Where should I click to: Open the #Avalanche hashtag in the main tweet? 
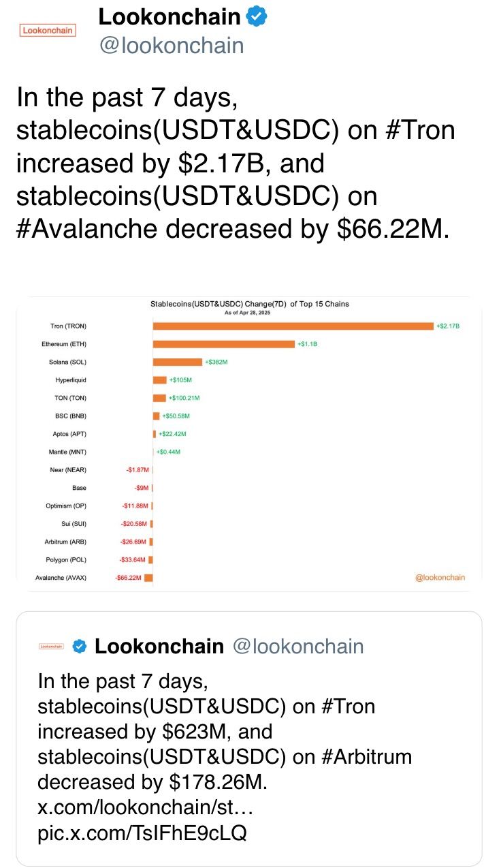pyautogui.click(x=87, y=229)
